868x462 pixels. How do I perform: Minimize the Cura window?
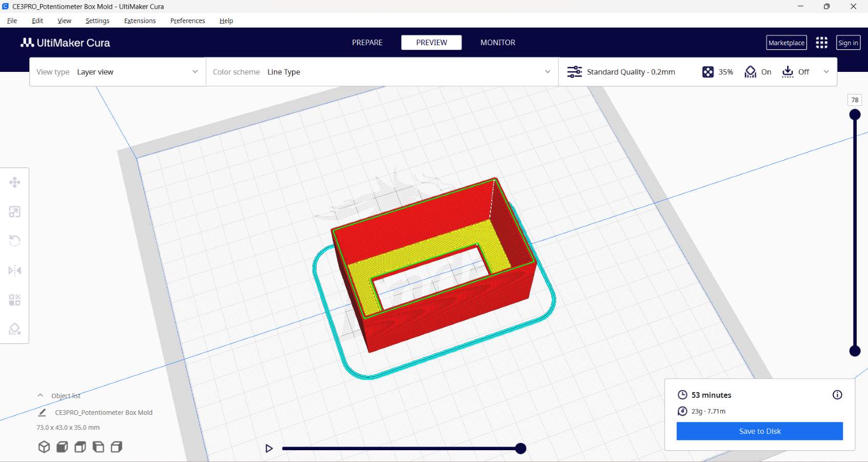pyautogui.click(x=800, y=6)
